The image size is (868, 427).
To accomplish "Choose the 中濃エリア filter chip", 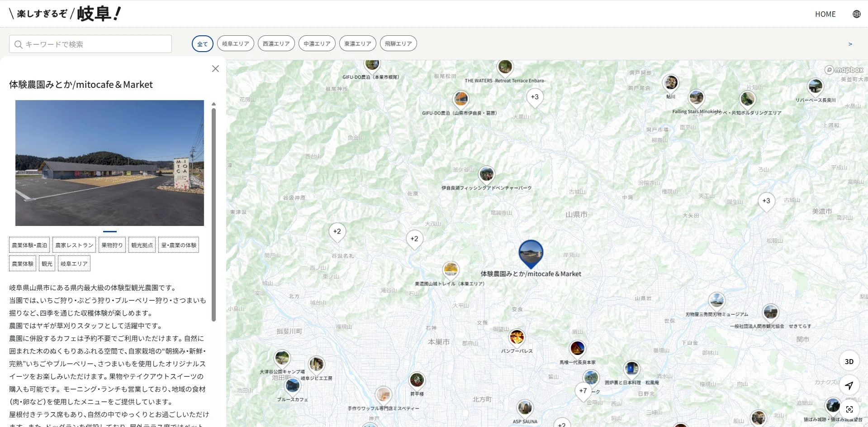I will [x=317, y=43].
